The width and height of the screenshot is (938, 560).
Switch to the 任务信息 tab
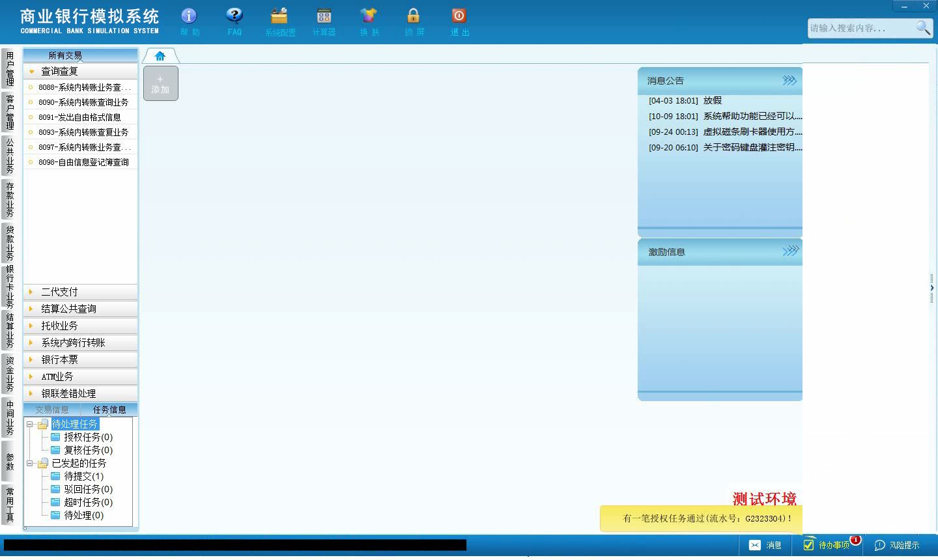[109, 410]
